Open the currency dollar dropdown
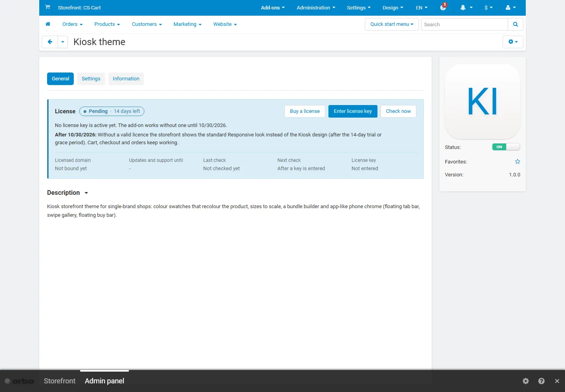Screen dimensions: 565x392 488,7
